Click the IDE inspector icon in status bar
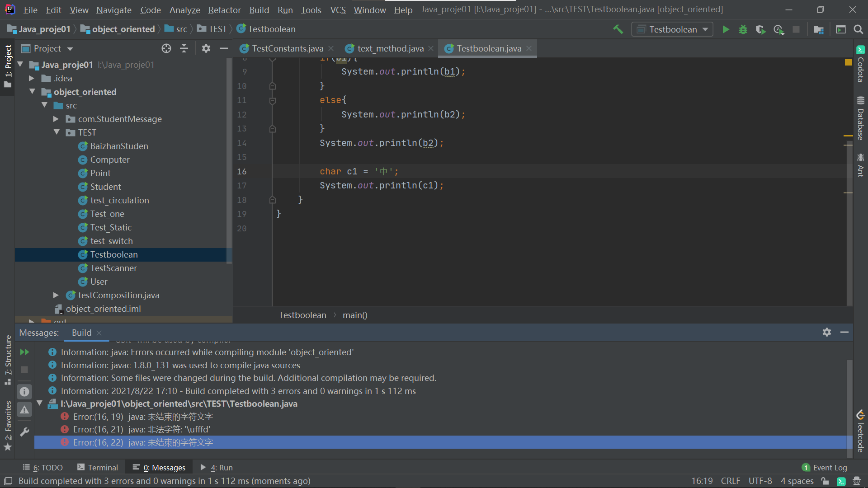Screen dimensions: 868x488 pyautogui.click(x=856, y=481)
